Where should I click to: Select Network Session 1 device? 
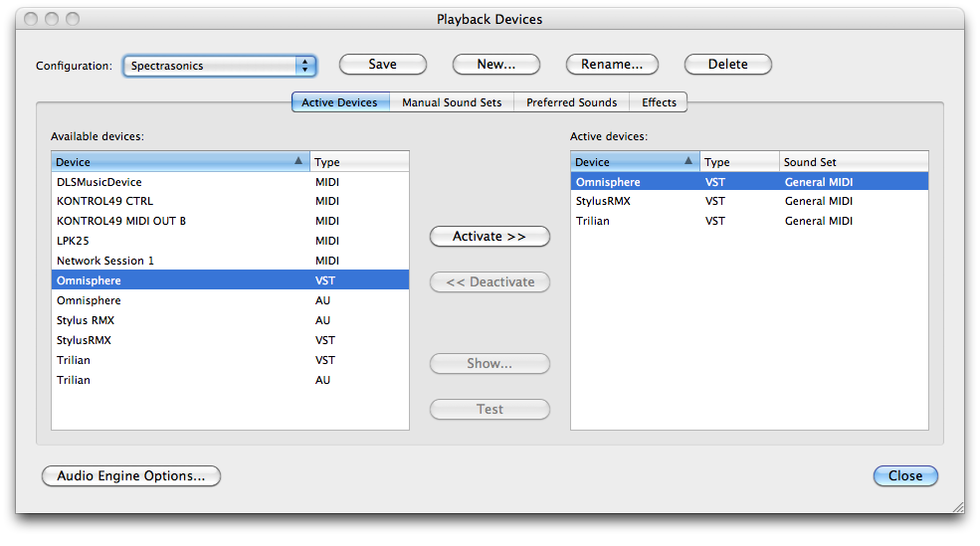pyautogui.click(x=230, y=261)
